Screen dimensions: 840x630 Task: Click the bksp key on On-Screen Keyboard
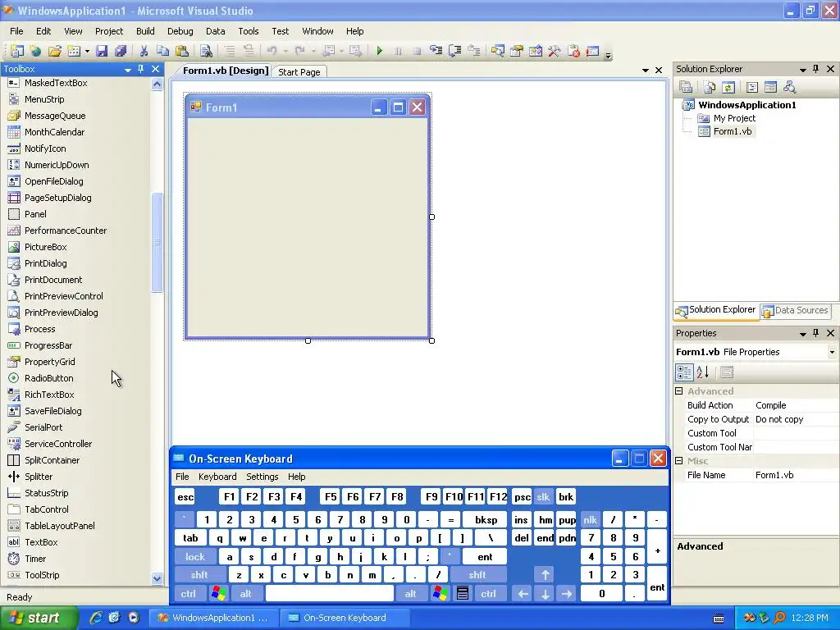click(486, 520)
